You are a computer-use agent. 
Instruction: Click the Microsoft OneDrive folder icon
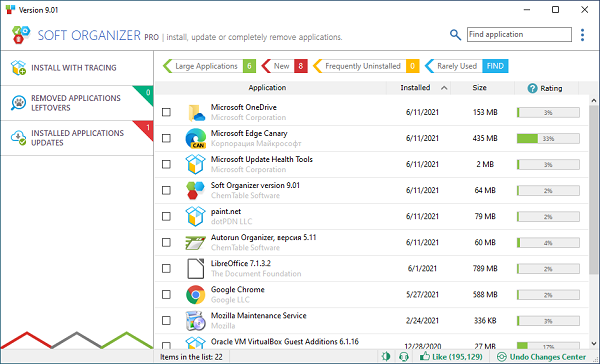[196, 113]
